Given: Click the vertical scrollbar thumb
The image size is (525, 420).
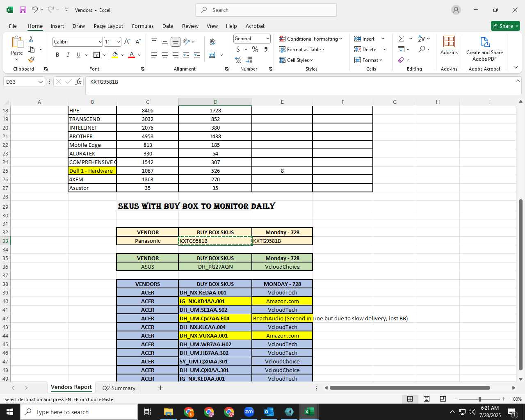Looking at the screenshot, I should click(521, 285).
